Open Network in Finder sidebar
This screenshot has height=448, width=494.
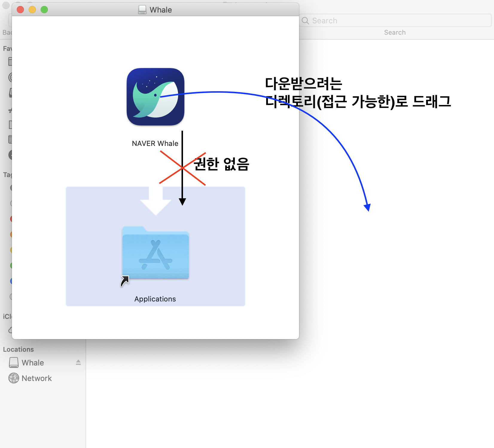(x=43, y=378)
